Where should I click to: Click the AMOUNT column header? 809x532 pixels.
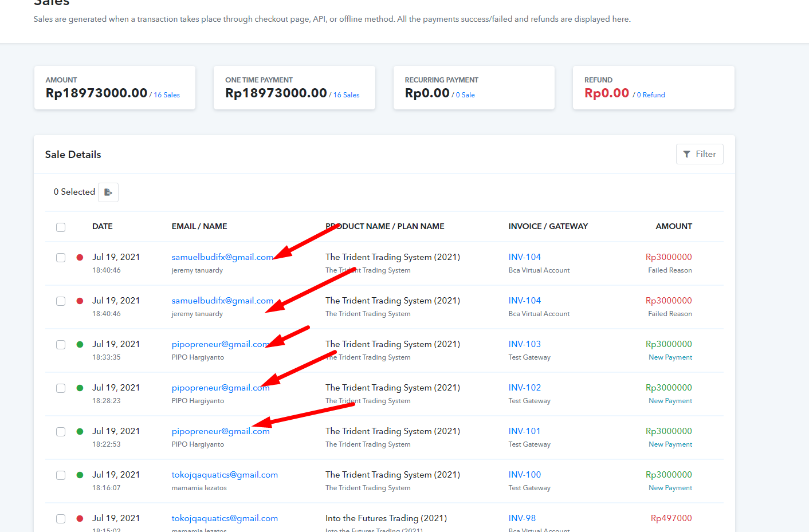click(x=673, y=227)
